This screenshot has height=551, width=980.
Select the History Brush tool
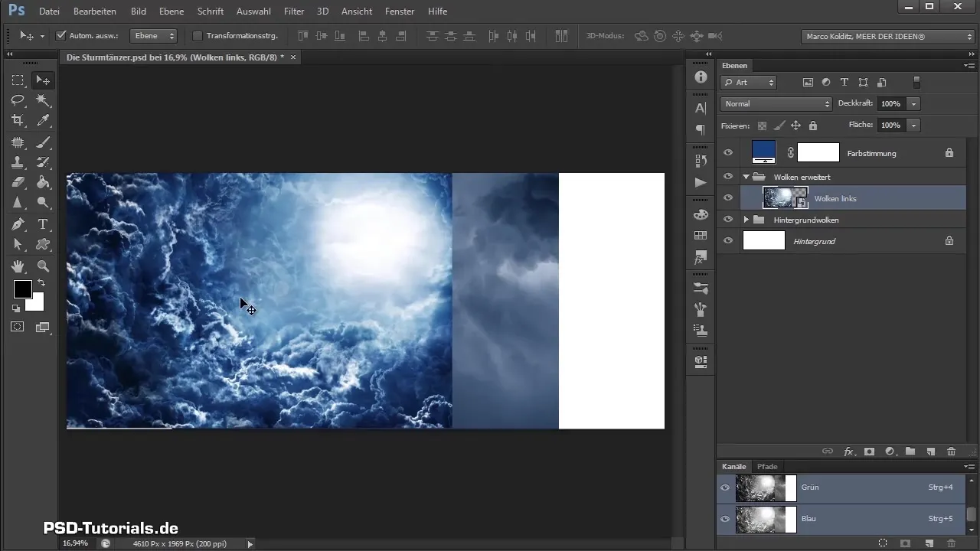(43, 161)
